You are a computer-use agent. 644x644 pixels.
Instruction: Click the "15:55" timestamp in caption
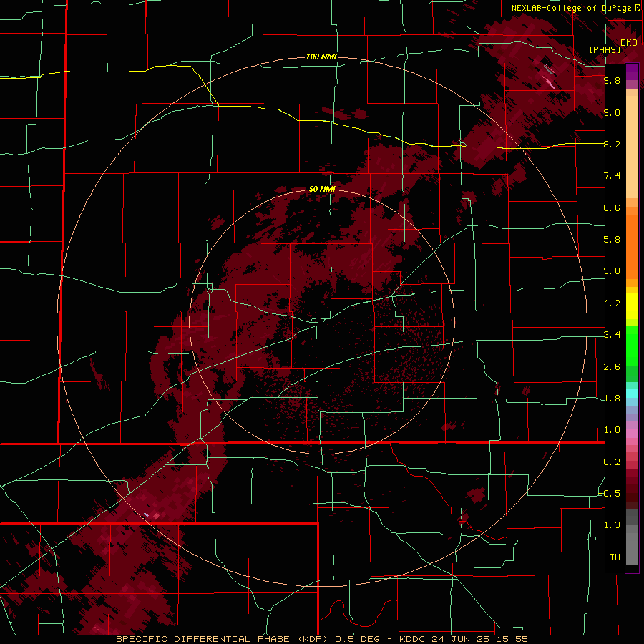[x=511, y=639]
